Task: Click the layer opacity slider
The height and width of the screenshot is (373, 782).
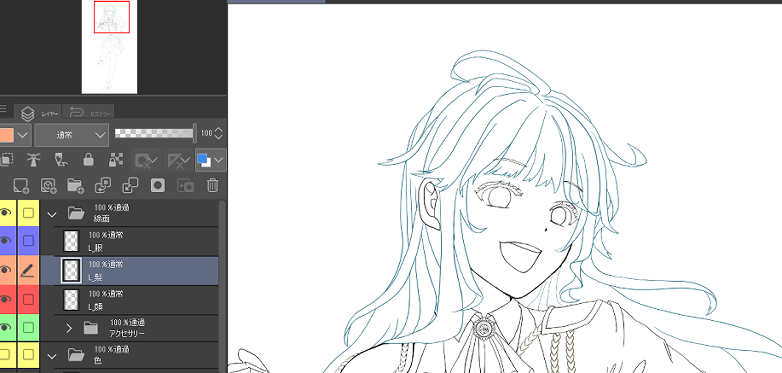Action: [x=155, y=133]
